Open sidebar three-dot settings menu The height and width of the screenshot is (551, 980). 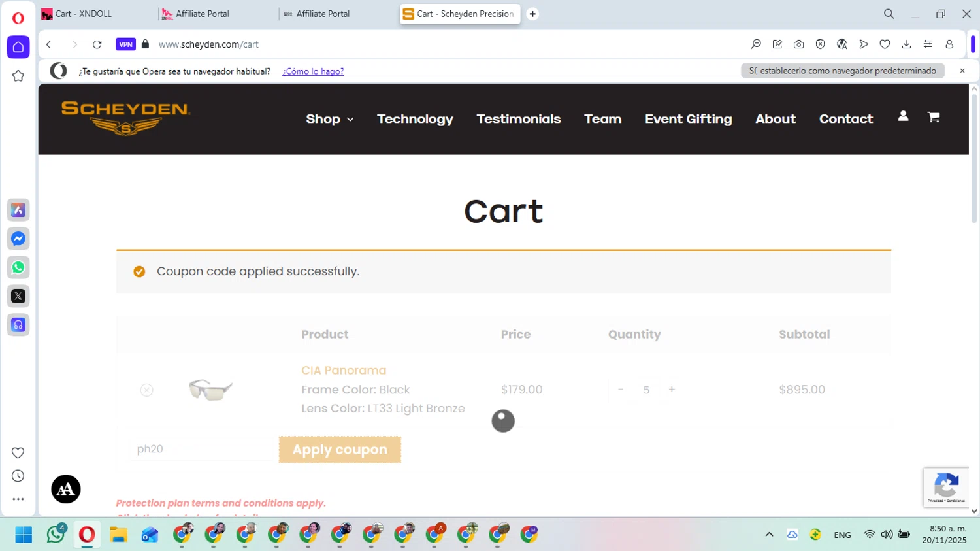pos(18,499)
